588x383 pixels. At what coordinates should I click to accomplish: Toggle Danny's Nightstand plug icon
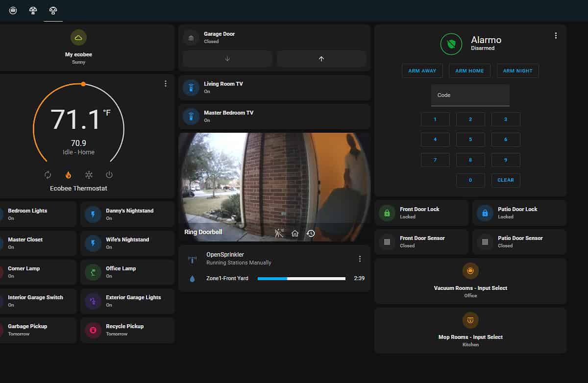[x=93, y=214]
